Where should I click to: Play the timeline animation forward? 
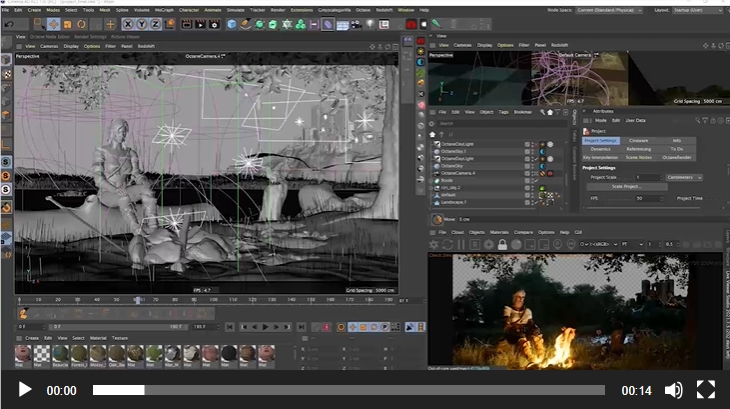click(265, 327)
